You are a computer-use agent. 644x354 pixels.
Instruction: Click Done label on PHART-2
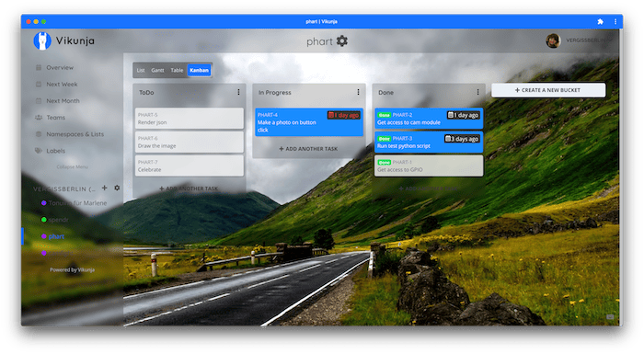point(384,116)
